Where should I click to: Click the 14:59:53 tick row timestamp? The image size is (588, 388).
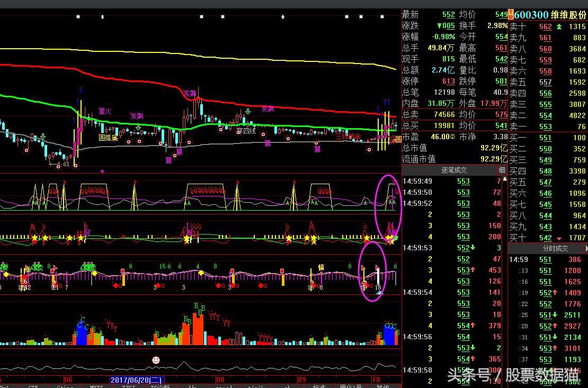pos(417,248)
